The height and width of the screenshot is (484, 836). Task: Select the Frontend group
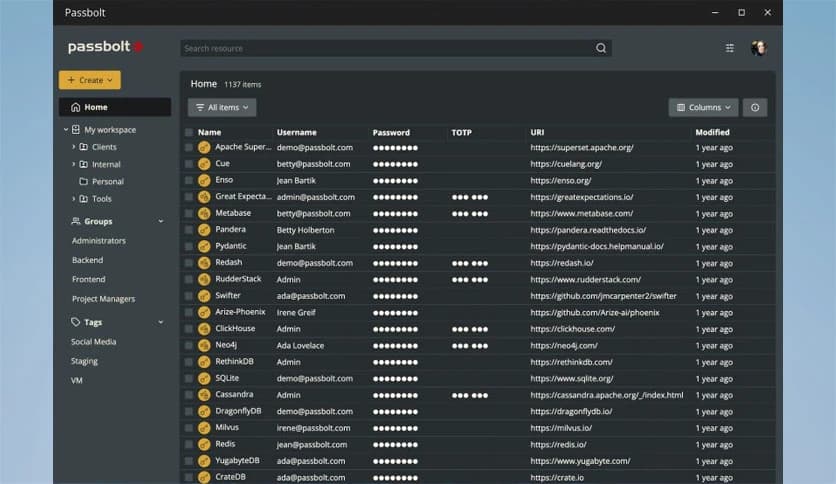click(x=89, y=279)
